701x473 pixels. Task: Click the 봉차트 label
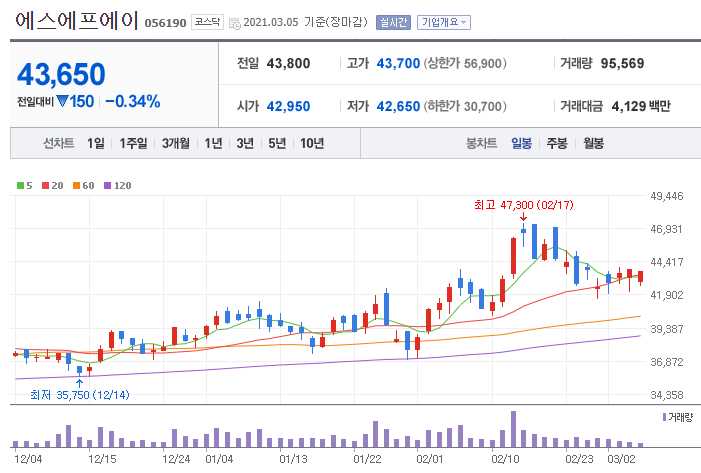[481, 144]
